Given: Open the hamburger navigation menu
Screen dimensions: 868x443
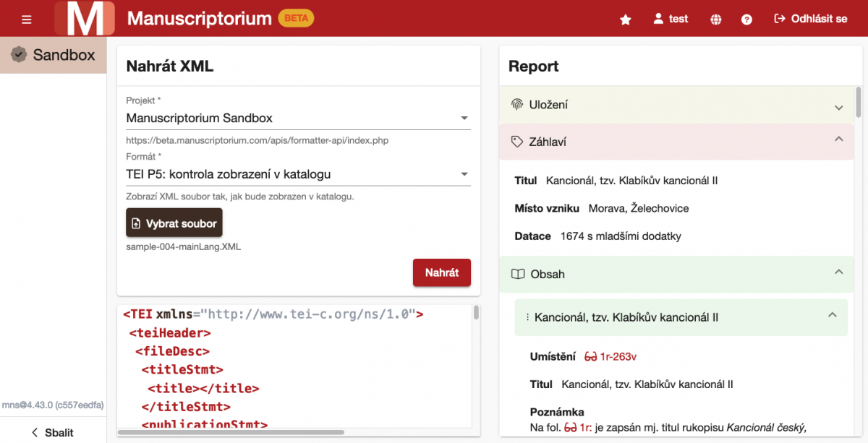Looking at the screenshot, I should [x=27, y=19].
